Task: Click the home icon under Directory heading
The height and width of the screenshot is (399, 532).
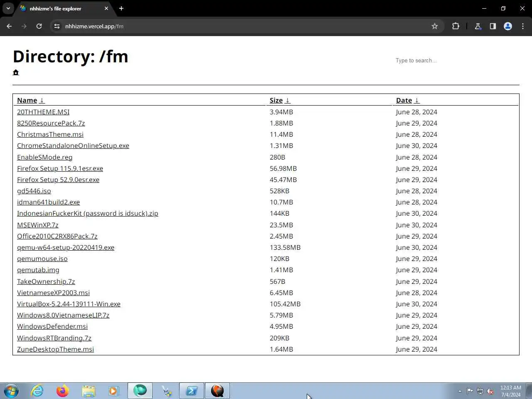Action: coord(16,72)
